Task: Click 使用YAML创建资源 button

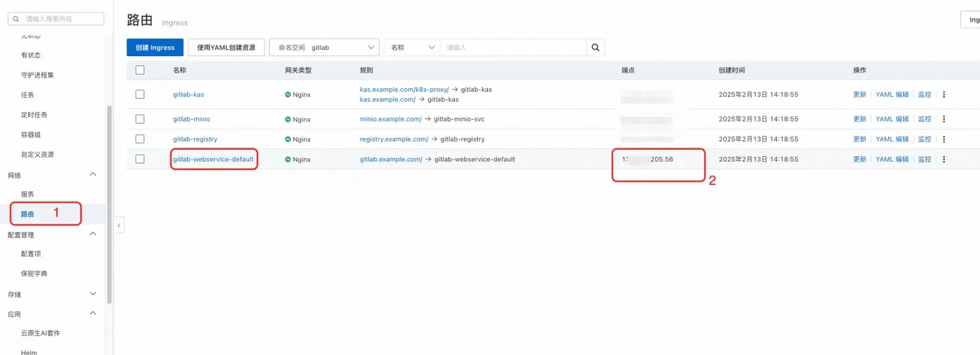Action: point(226,48)
